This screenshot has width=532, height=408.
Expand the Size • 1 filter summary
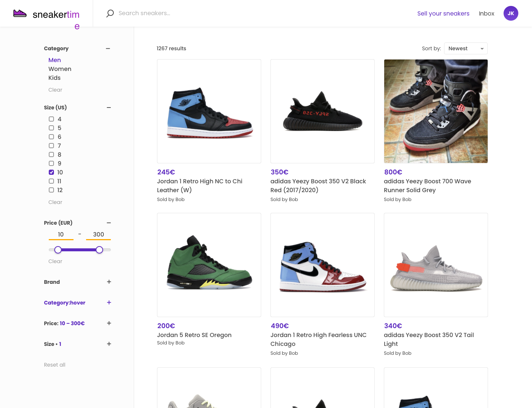(x=109, y=344)
